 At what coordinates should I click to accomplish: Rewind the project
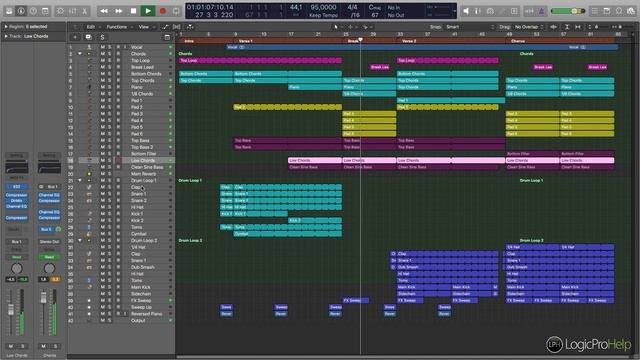104,11
